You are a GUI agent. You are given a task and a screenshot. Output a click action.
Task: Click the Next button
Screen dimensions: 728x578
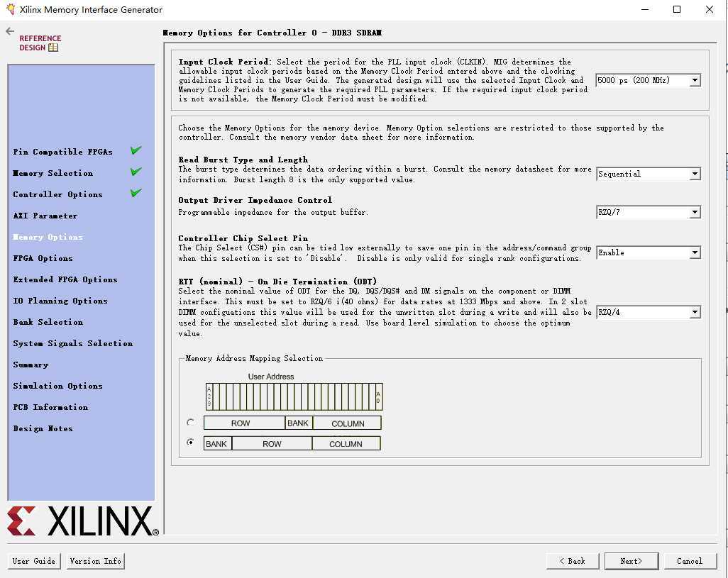[632, 561]
